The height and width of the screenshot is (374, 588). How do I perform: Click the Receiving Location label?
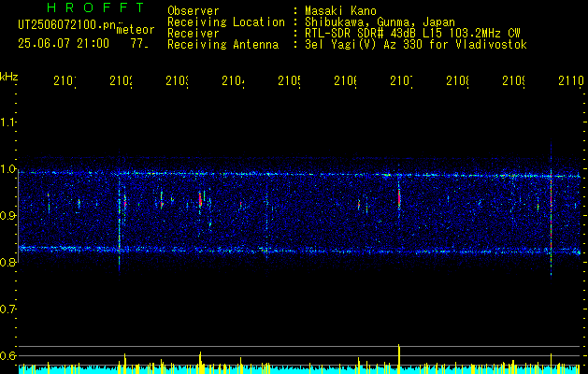(x=226, y=22)
